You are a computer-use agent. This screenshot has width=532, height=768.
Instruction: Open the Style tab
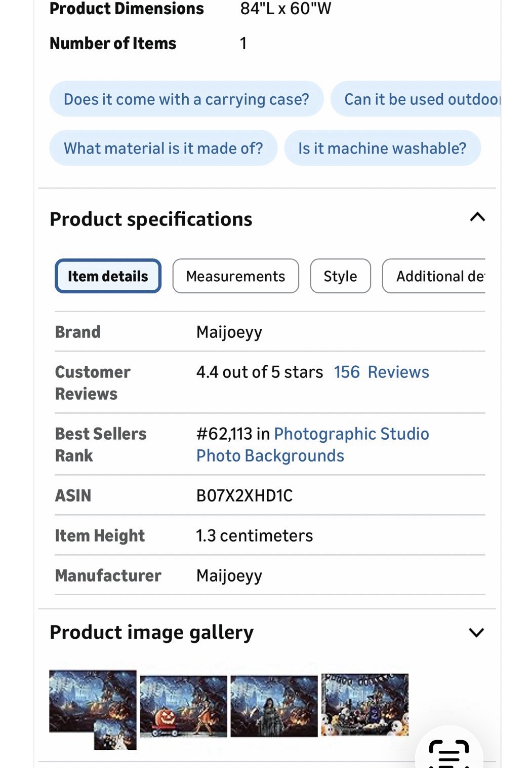340,276
